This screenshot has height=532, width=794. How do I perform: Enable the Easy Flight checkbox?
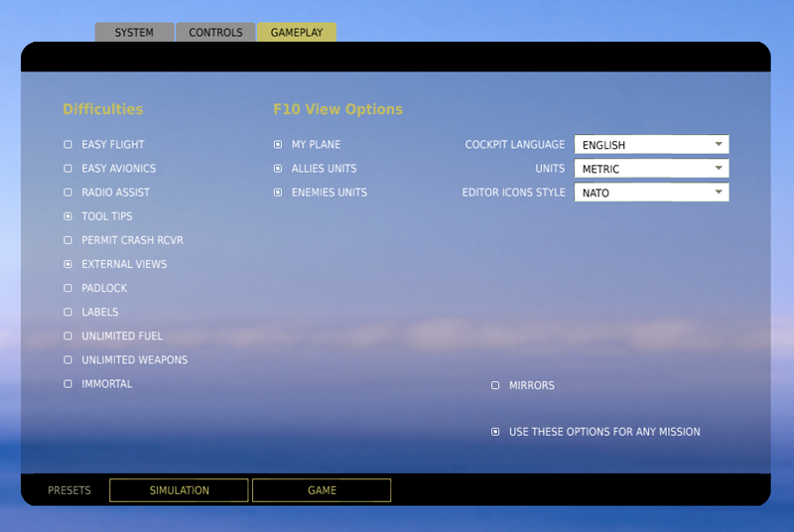tap(67, 145)
